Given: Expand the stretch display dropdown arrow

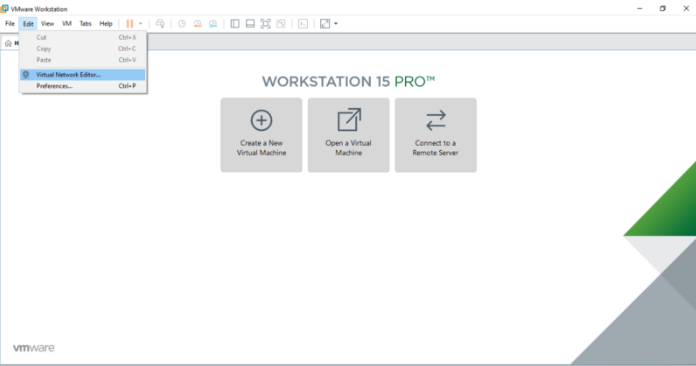Looking at the screenshot, I should (x=336, y=24).
